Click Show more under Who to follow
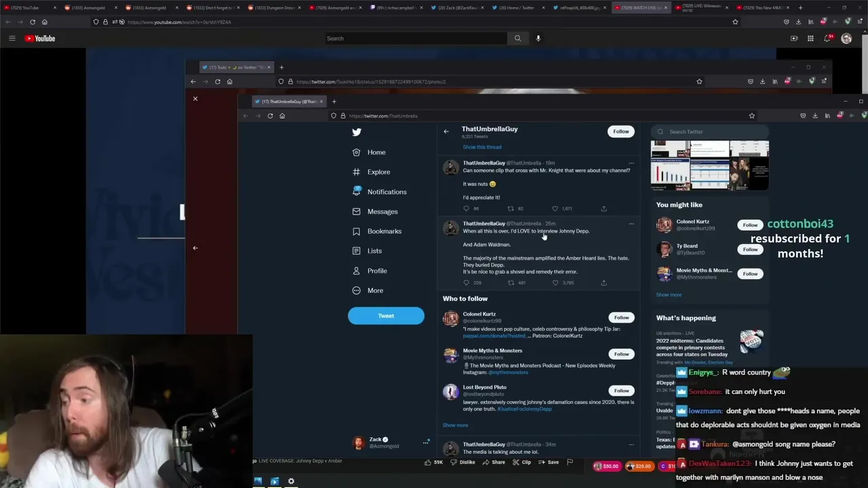Viewport: 868px width, 488px height. [455, 426]
